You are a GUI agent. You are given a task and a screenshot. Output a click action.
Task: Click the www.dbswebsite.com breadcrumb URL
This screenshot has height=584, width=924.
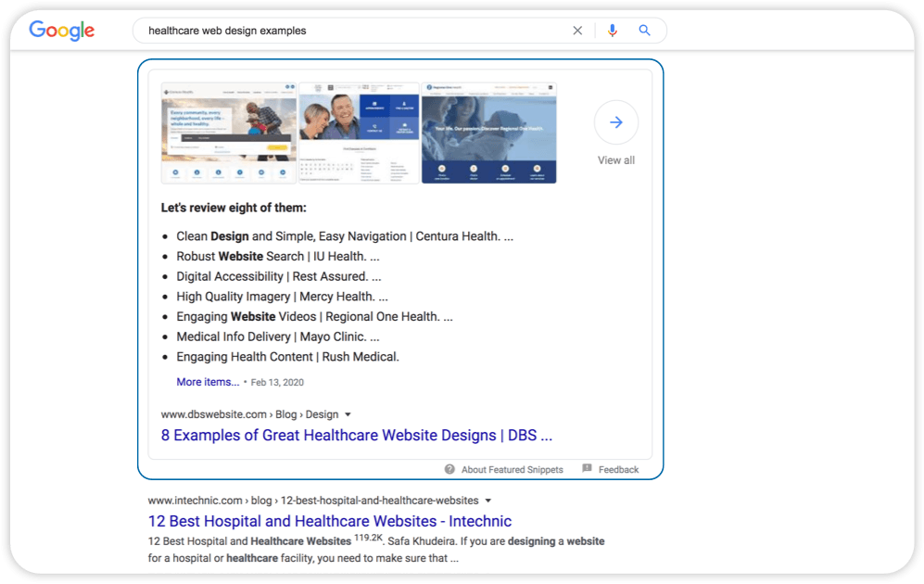pyautogui.click(x=249, y=414)
